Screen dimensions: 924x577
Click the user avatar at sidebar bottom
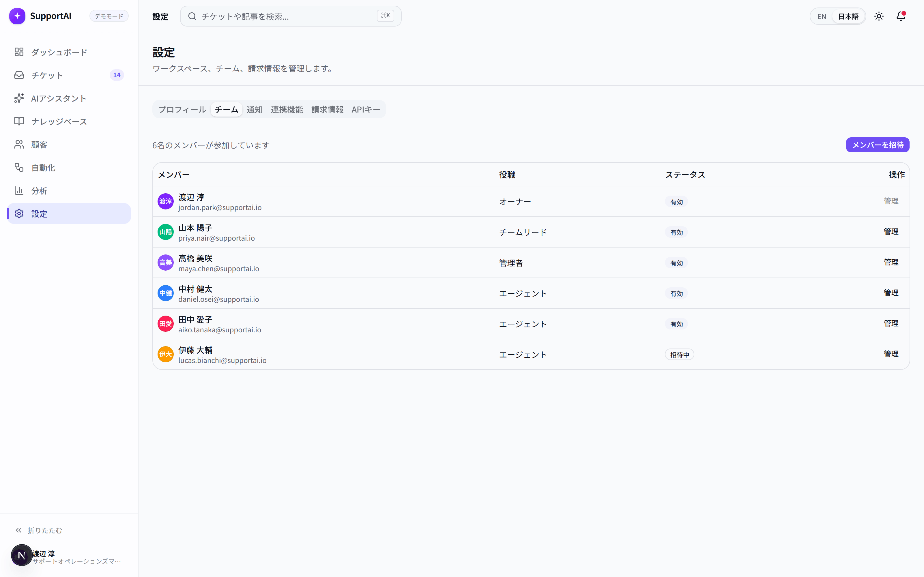(x=21, y=555)
